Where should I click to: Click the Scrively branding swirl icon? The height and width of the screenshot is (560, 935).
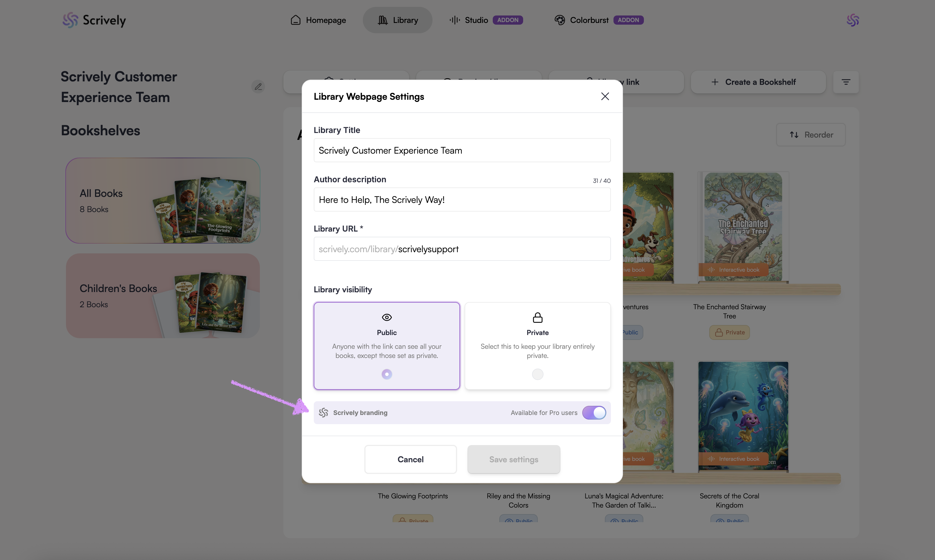point(323,412)
